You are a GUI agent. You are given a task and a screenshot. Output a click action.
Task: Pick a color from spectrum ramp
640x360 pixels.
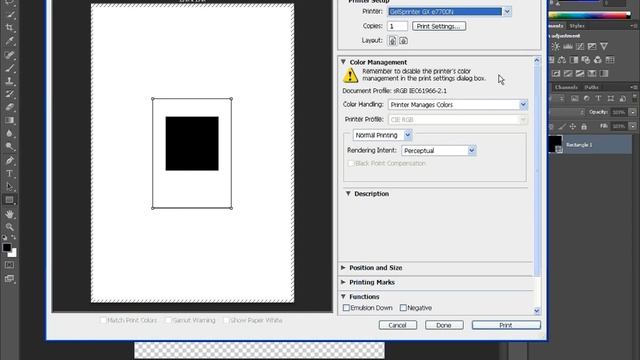click(590, 16)
